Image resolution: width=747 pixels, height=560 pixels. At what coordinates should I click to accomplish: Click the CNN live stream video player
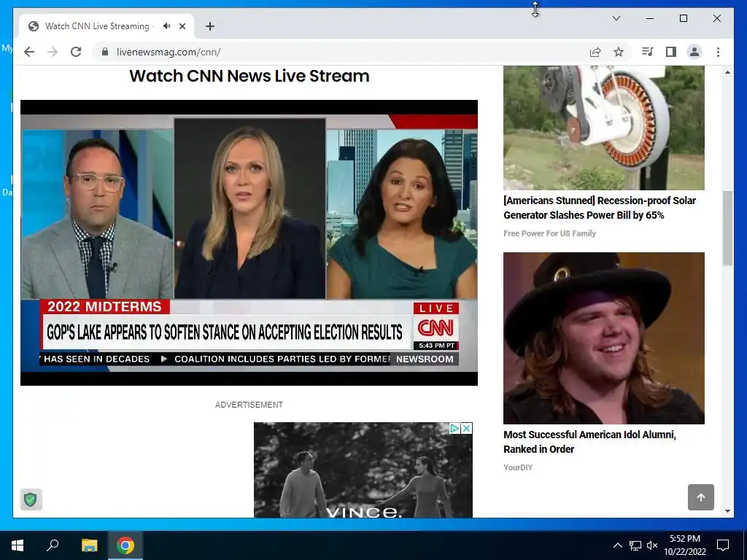[249, 242]
